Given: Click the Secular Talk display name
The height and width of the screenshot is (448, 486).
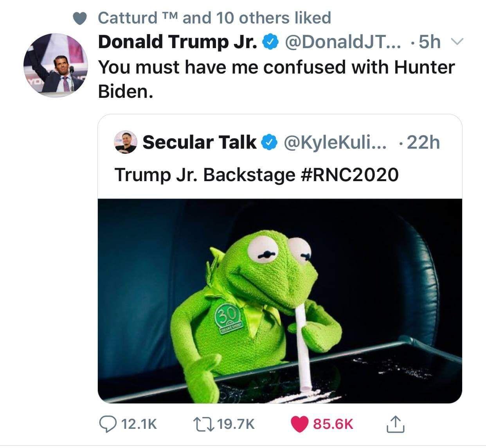Looking at the screenshot, I should coord(199,142).
